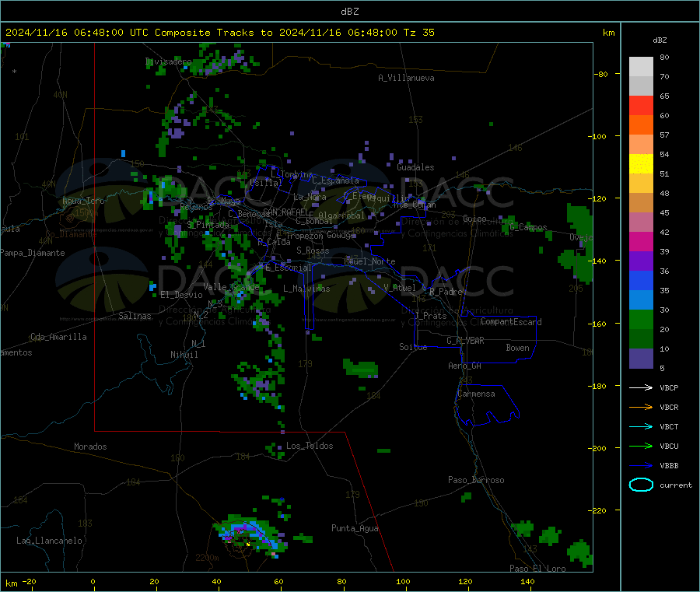Click the Paso_Barroso map label
This screenshot has width=700, height=592.
[476, 480]
